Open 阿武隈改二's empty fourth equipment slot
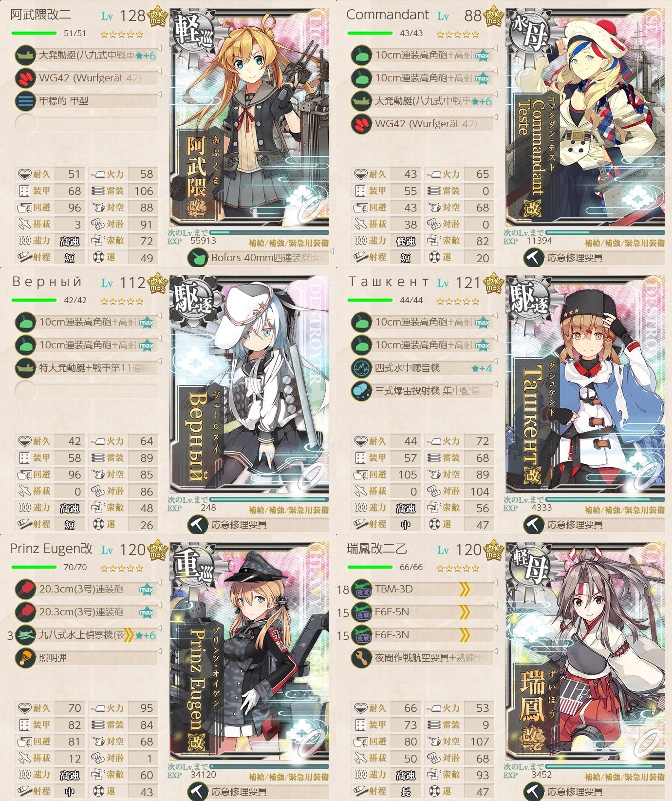This screenshot has height=801, width=672. tap(86, 124)
